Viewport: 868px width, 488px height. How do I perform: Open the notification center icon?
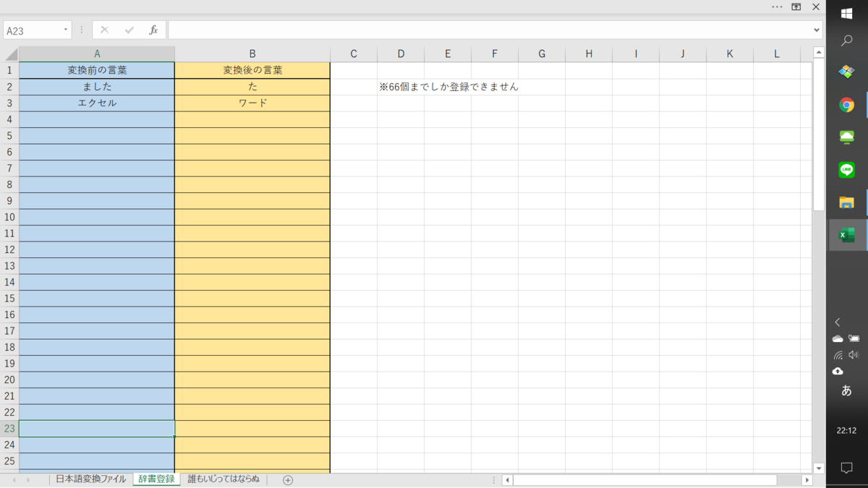847,468
